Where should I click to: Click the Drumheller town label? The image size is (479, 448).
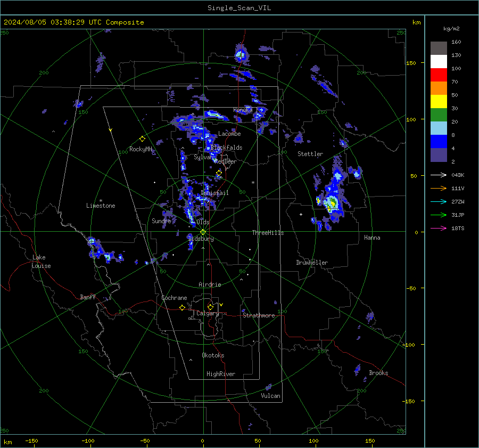(312, 263)
